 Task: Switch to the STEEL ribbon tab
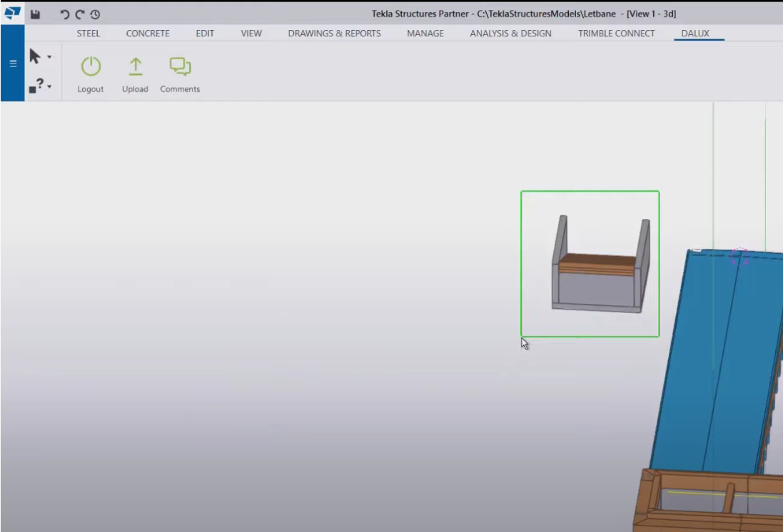coord(89,34)
